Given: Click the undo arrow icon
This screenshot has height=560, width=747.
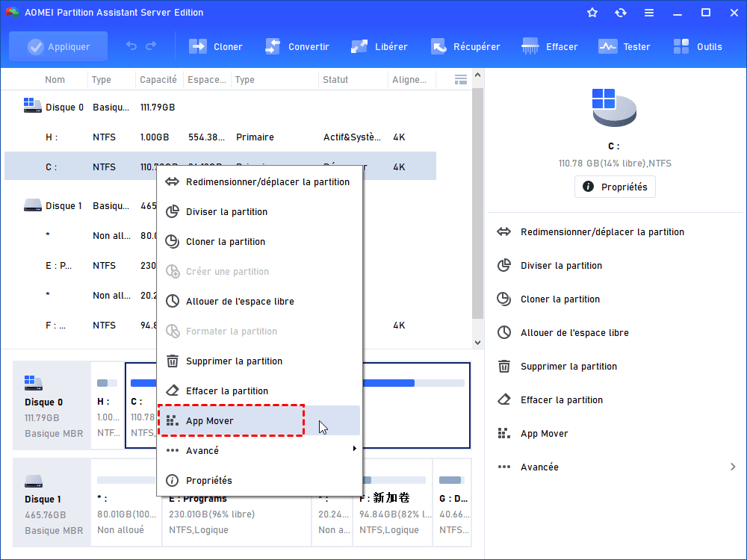Looking at the screenshot, I should (131, 46).
